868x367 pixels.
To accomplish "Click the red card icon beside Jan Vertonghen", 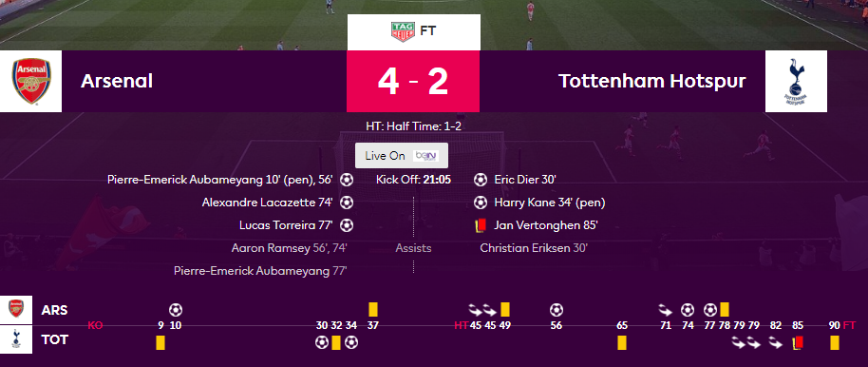I will click(481, 225).
